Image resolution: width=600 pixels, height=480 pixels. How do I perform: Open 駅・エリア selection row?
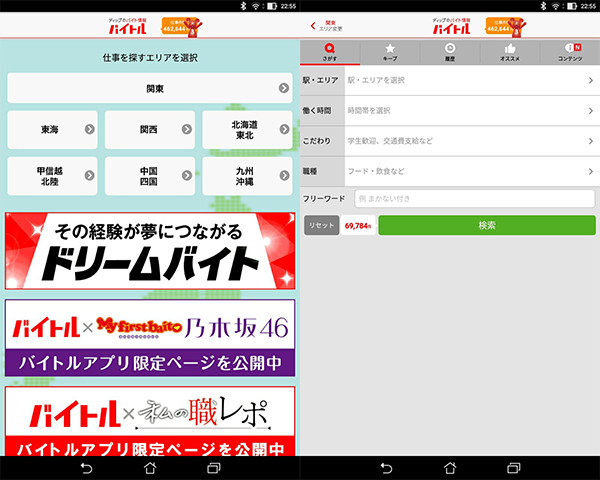[x=450, y=80]
